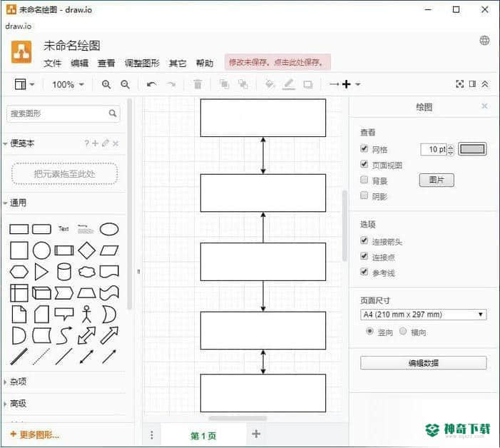
Task: Click the line color pencil icon
Action: 289,84
